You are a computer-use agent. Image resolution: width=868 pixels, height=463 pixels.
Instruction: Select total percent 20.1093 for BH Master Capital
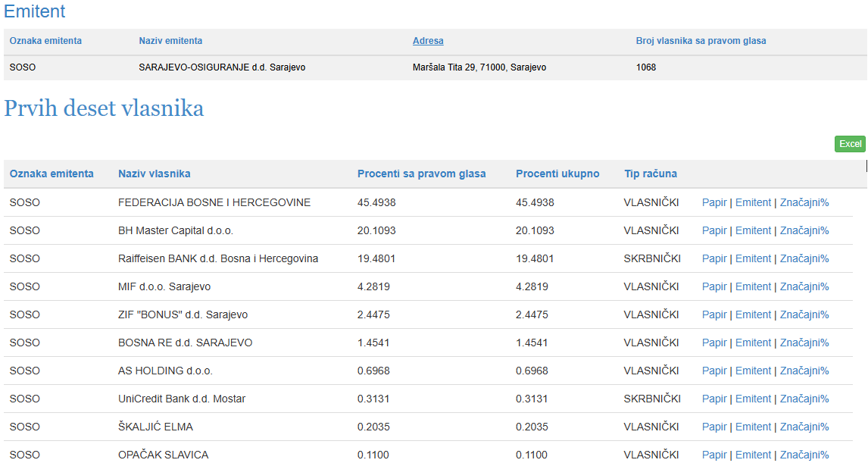(x=535, y=231)
